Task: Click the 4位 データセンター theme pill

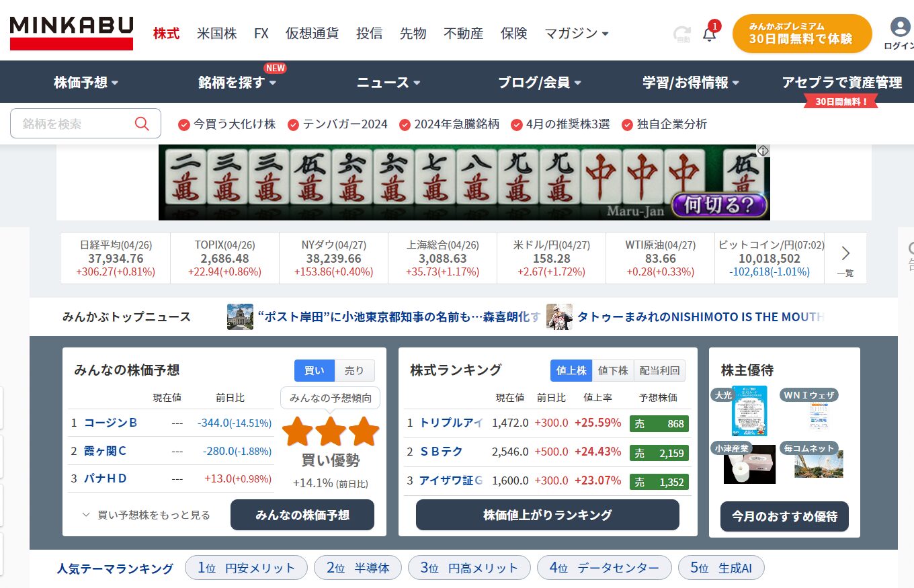Action: (604, 568)
